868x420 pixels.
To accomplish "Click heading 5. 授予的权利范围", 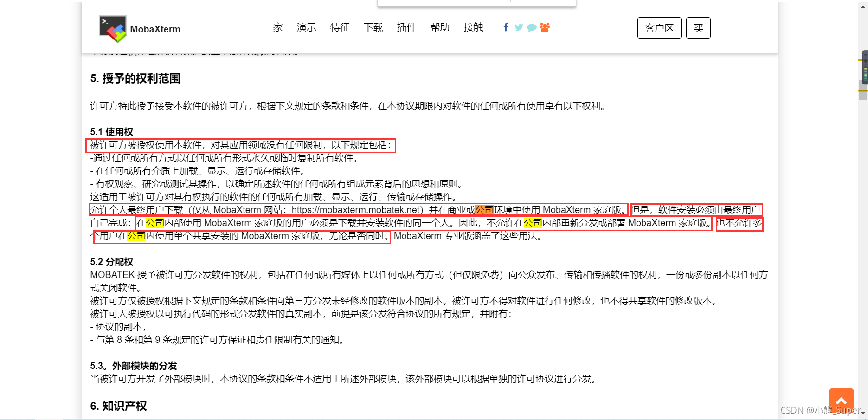I will pyautogui.click(x=135, y=78).
